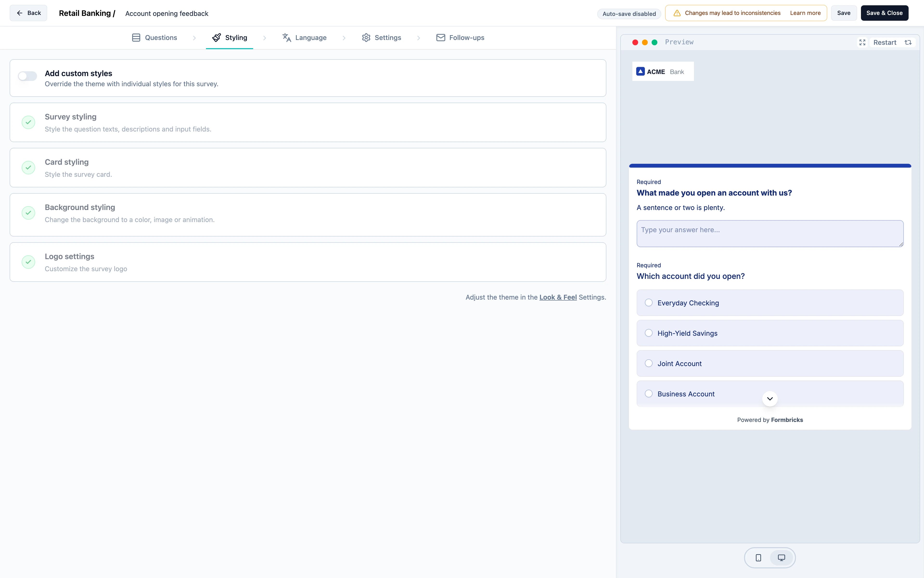924x578 pixels.
Task: Click the Save button
Action: (843, 13)
